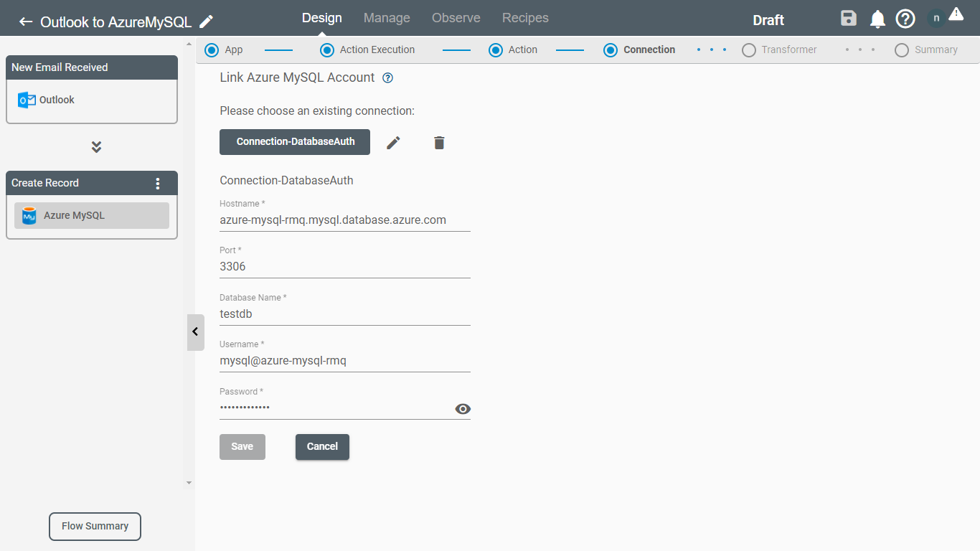Open Create Record three-dot menu
Screen dimensions: 980x551
point(159,183)
